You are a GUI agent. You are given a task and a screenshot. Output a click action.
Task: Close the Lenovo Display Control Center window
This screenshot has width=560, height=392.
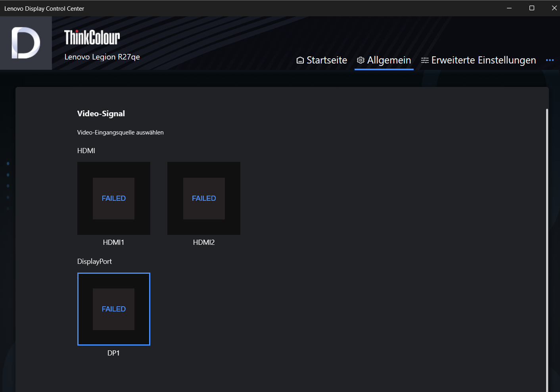click(x=554, y=8)
